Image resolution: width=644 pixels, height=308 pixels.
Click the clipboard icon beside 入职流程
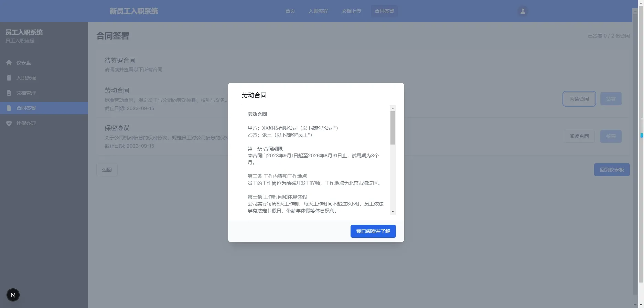[9, 78]
